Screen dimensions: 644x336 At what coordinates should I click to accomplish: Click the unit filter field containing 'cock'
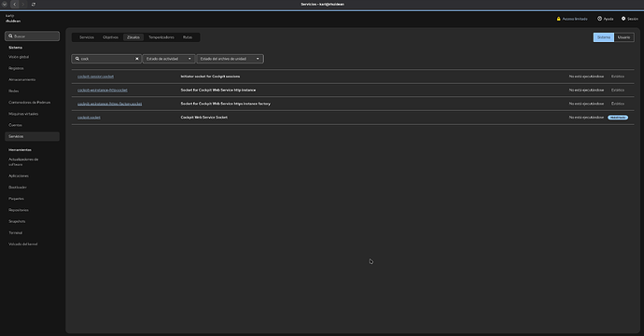point(106,59)
